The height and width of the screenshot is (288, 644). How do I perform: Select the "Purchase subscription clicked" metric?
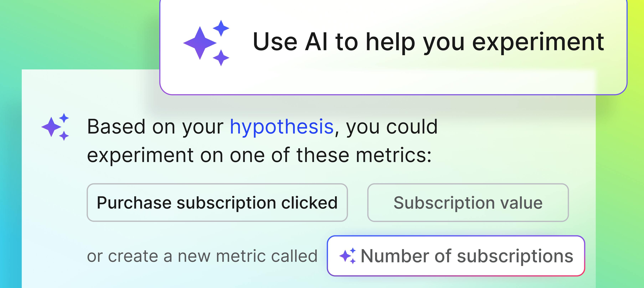point(217,203)
